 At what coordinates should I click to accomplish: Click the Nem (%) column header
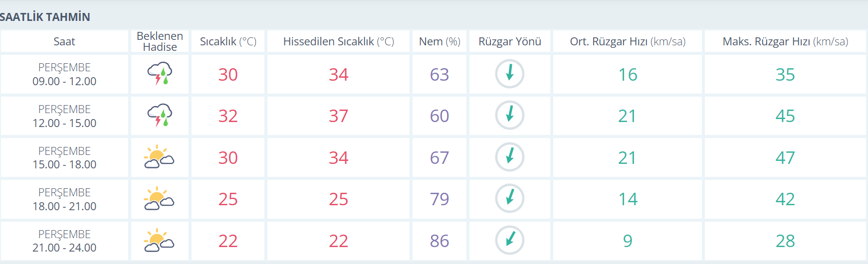coord(439,41)
